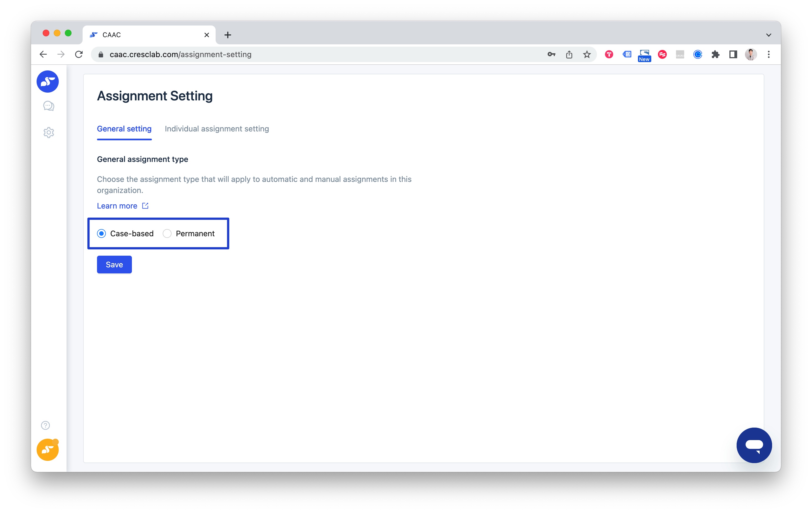Save the assignment setting

tap(114, 265)
